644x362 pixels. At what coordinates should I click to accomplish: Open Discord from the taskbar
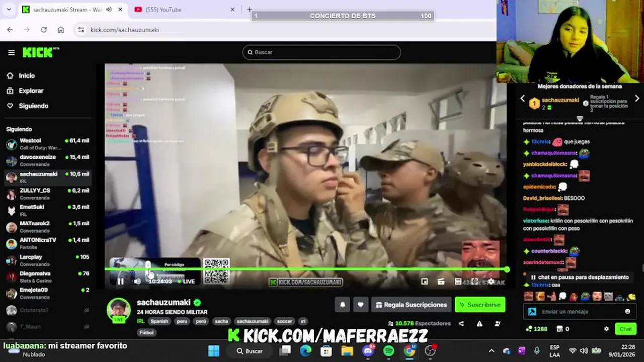368,351
